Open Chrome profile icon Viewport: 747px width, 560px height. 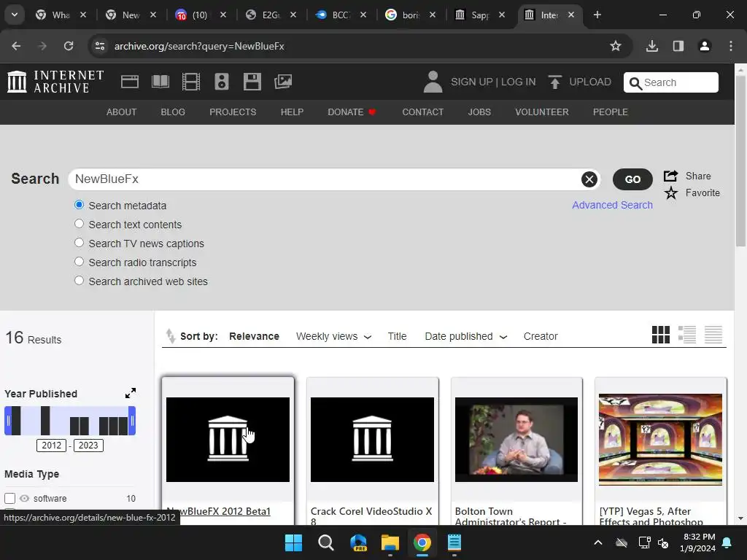coord(705,46)
